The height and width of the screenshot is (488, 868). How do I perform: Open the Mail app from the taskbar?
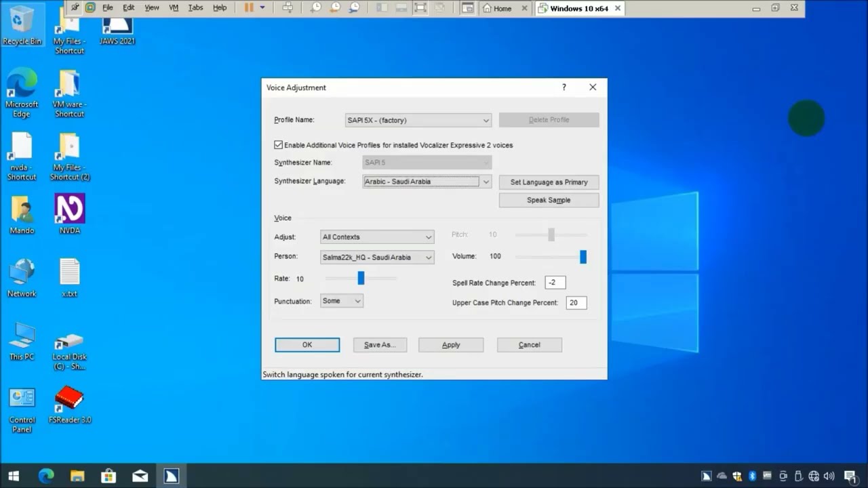coord(140,476)
